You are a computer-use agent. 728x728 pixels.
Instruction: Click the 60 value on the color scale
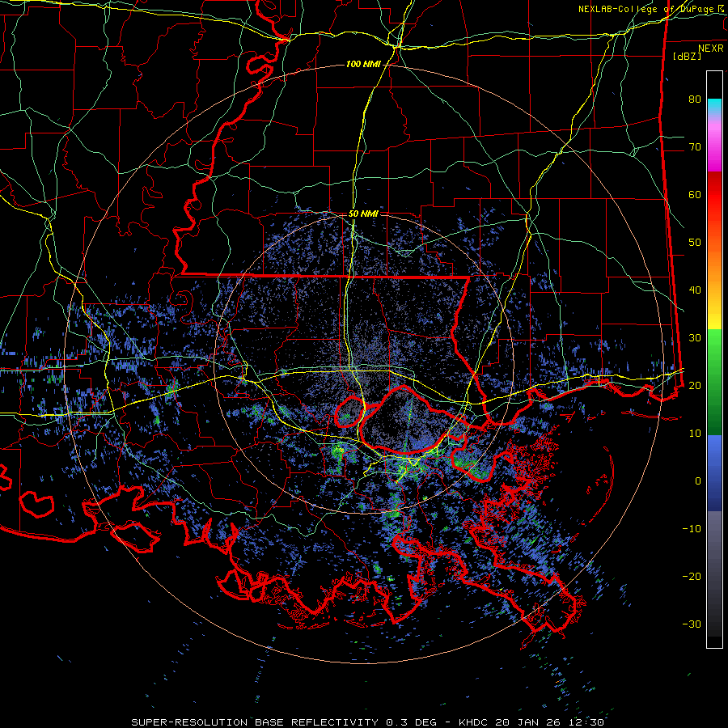pos(695,194)
